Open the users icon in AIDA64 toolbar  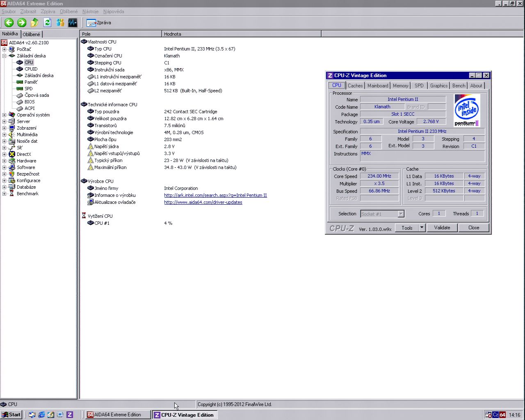pyautogui.click(x=60, y=23)
